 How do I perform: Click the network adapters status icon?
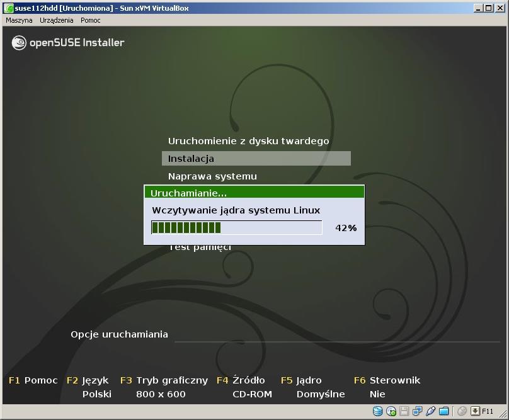click(x=417, y=411)
